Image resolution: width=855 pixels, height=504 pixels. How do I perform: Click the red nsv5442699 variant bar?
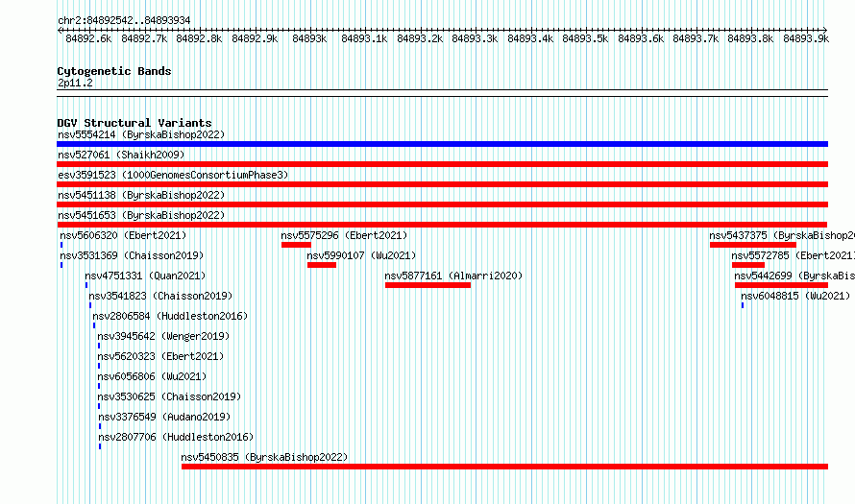coord(781,285)
